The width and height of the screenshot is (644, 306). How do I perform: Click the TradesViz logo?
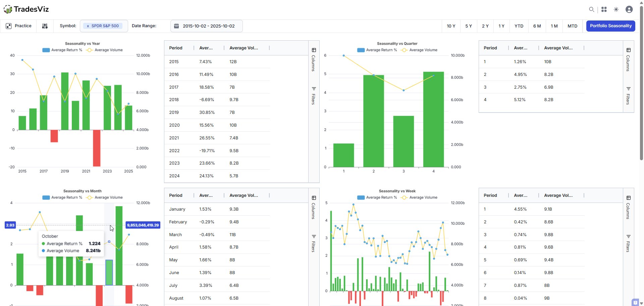point(26,9)
